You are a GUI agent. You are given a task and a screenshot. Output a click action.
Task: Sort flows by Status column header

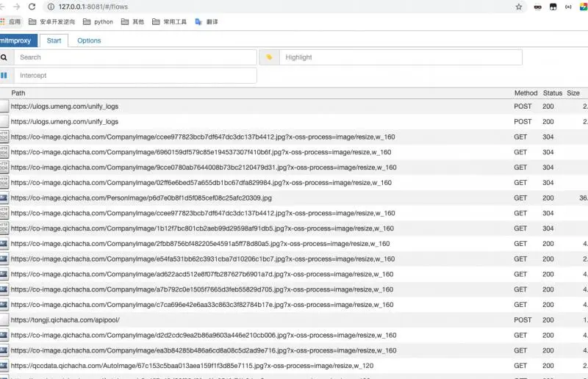tap(553, 93)
